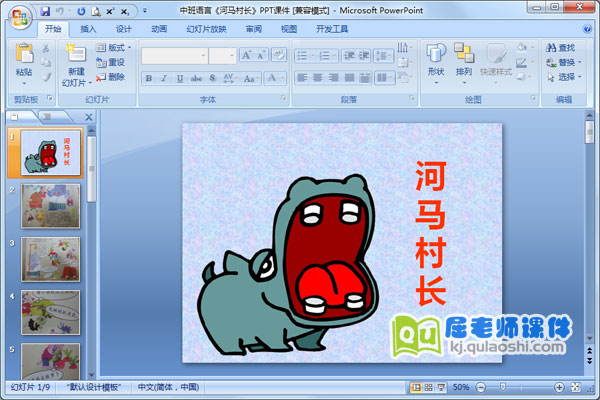Fit slide to current window icon
This screenshot has width=600, height=400.
[576, 387]
